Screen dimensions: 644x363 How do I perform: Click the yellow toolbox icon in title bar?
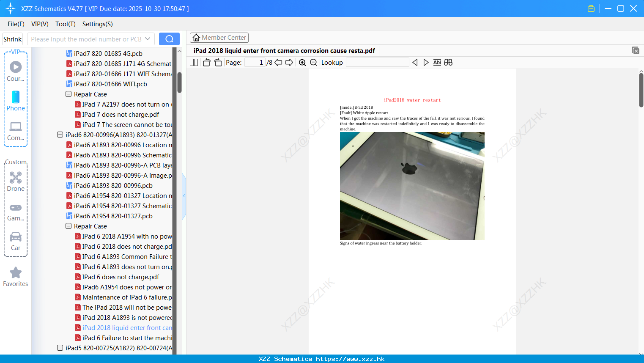pyautogui.click(x=591, y=8)
